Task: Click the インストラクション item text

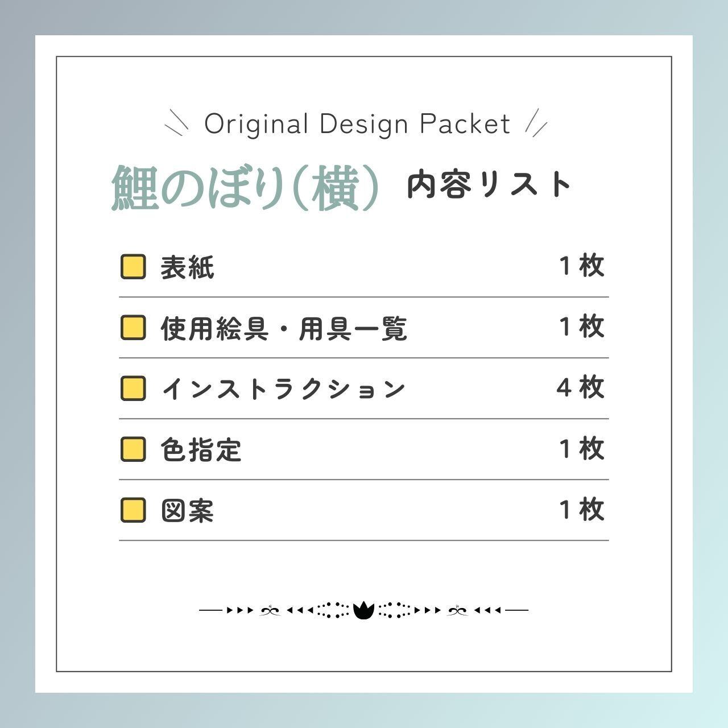Action: [x=283, y=389]
